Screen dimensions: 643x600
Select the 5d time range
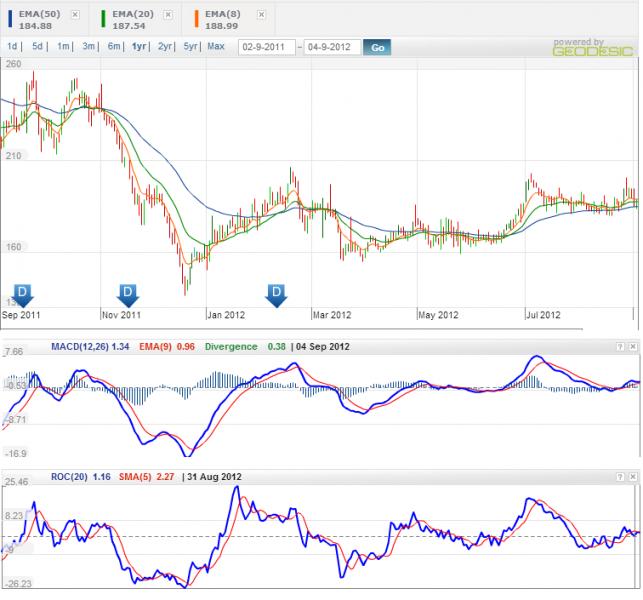(x=37, y=46)
